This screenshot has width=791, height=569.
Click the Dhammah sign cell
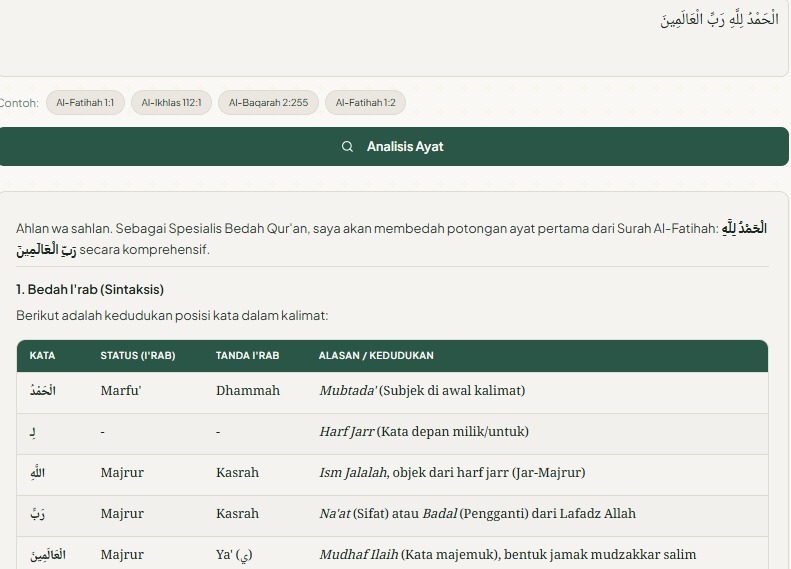click(248, 391)
